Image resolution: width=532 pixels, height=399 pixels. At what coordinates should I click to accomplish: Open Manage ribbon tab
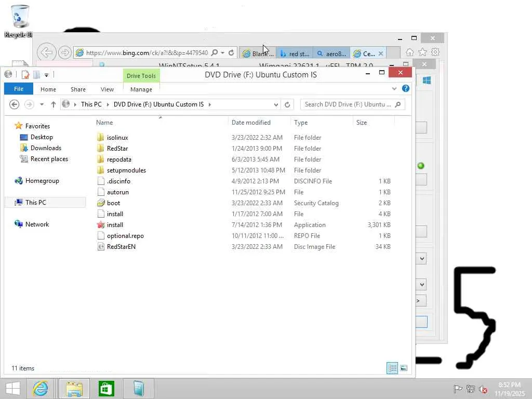coord(141,89)
